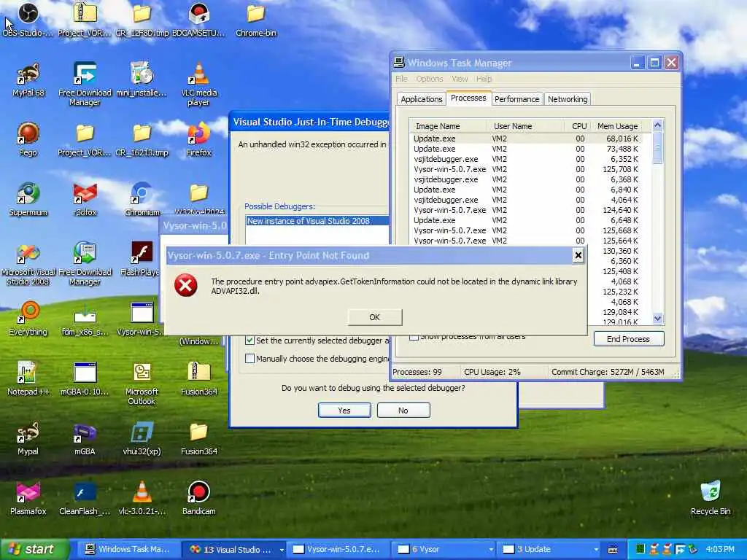Select the Firefox desktop shortcut
This screenshot has width=747, height=560.
198,139
